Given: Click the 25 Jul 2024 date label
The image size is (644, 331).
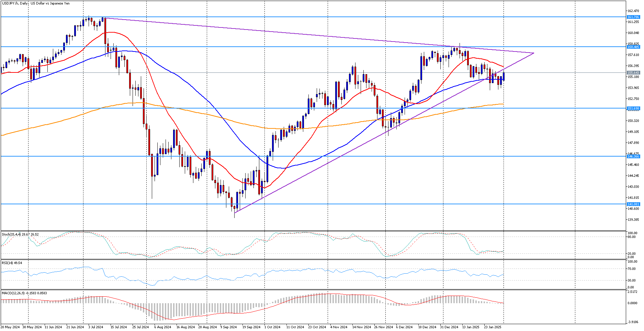Looking at the screenshot, I should pos(140,327).
